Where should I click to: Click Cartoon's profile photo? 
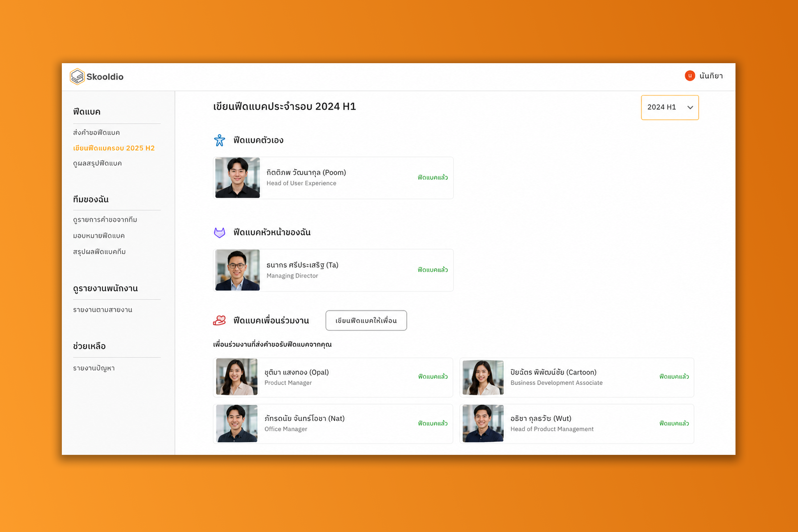(x=483, y=378)
